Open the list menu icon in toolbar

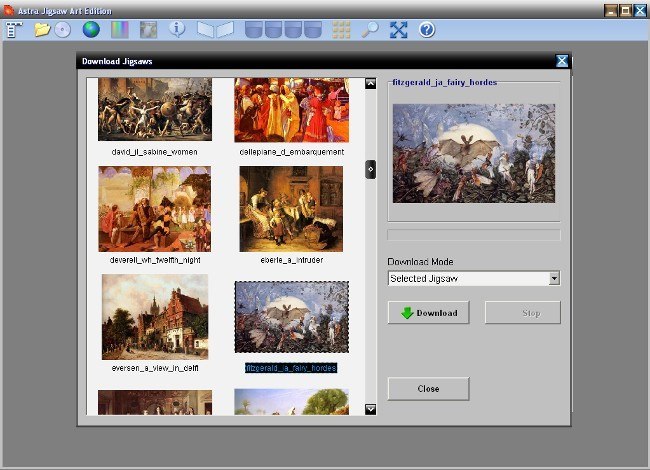click(x=15, y=30)
